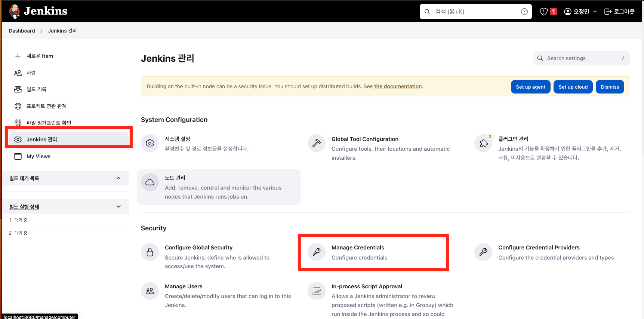The image size is (644, 319).
Task: Click the security shield warning icon
Action: pyautogui.click(x=544, y=12)
